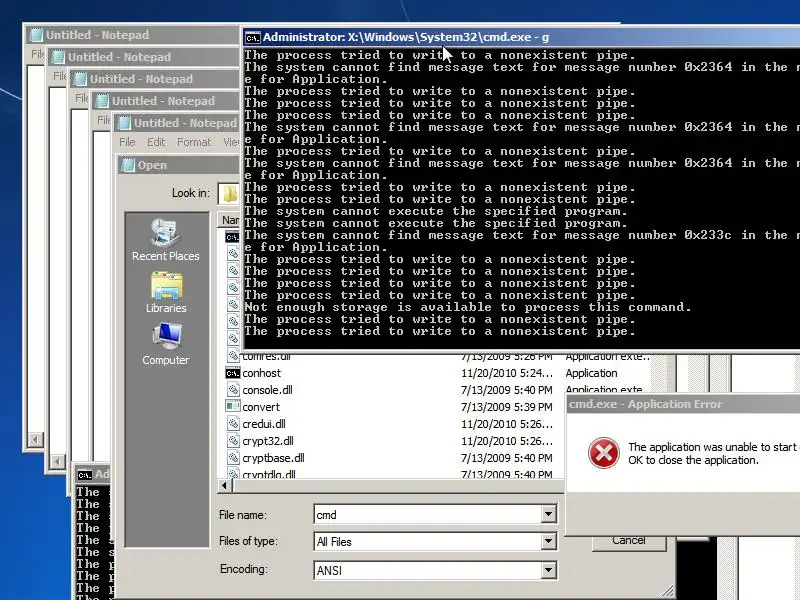Select the crypt32.dll file name
The width and height of the screenshot is (800, 600).
click(268, 441)
